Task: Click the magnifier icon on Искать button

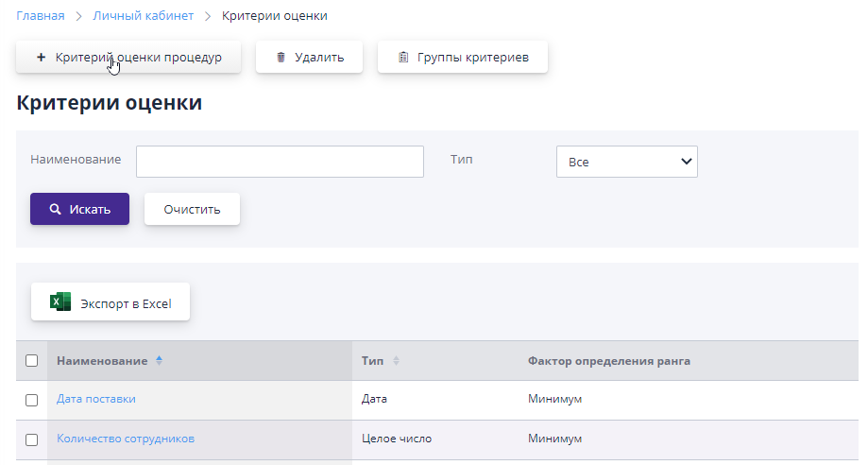Action: (56, 209)
